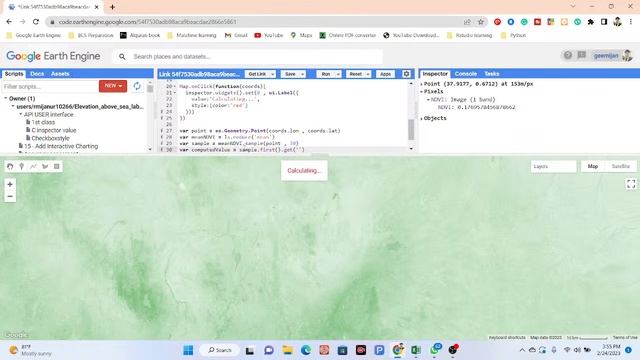This screenshot has width=640, height=360.
Task: Select the draw line tool
Action: (33, 167)
